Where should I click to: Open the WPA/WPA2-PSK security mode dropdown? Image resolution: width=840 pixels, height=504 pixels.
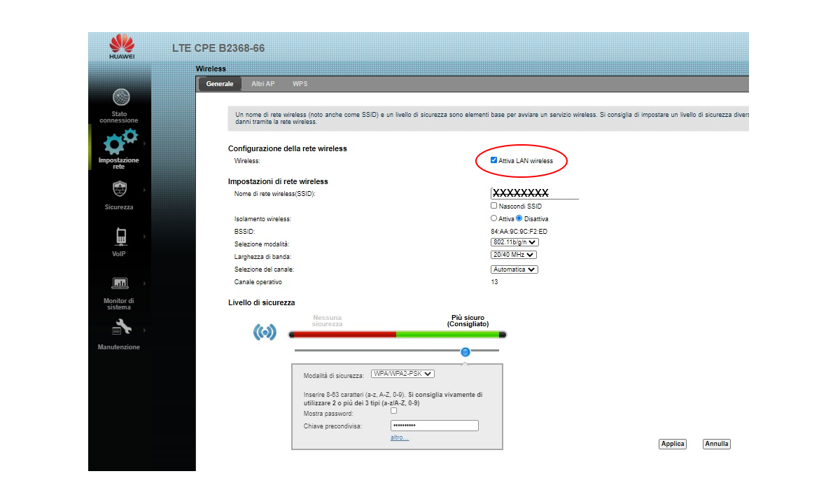click(402, 374)
